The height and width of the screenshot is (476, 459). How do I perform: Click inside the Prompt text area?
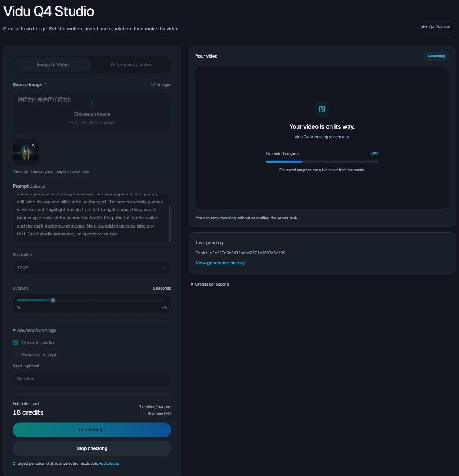coord(91,218)
